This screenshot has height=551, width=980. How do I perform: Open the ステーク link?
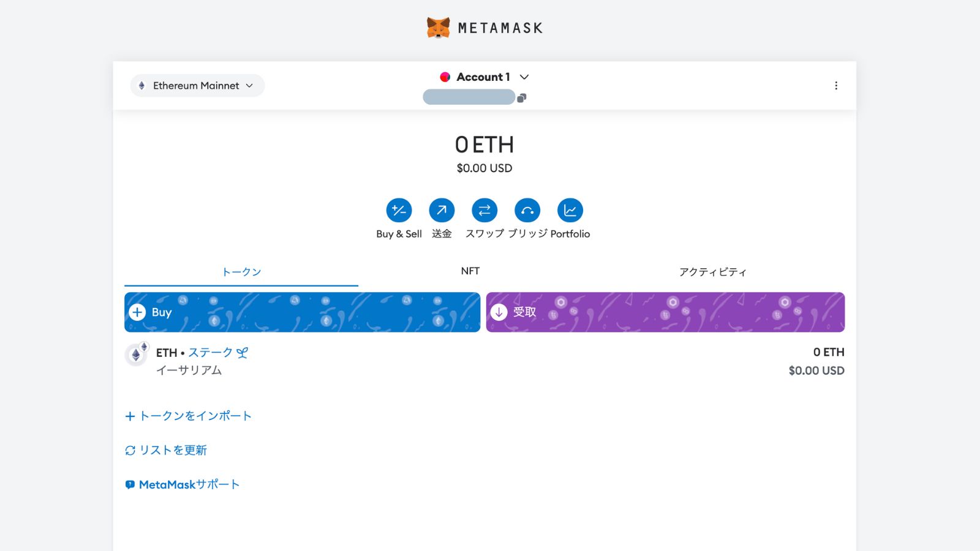(x=210, y=353)
